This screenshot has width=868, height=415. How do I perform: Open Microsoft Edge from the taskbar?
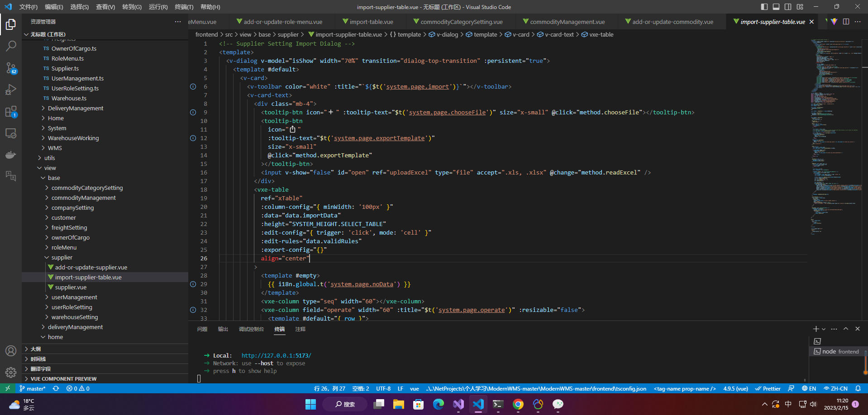[439, 404]
